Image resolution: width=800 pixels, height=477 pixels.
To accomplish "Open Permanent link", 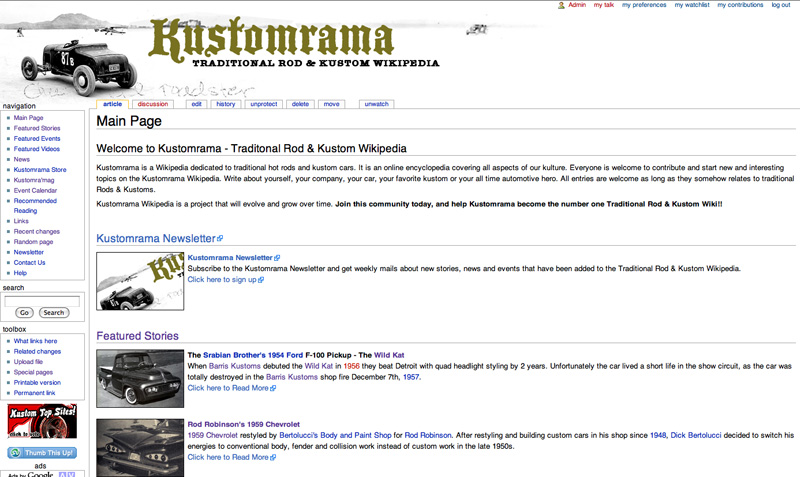I will pyautogui.click(x=34, y=393).
